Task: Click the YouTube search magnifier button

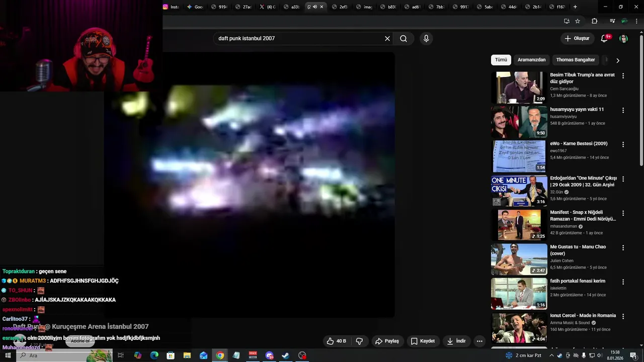Action: [404, 39]
